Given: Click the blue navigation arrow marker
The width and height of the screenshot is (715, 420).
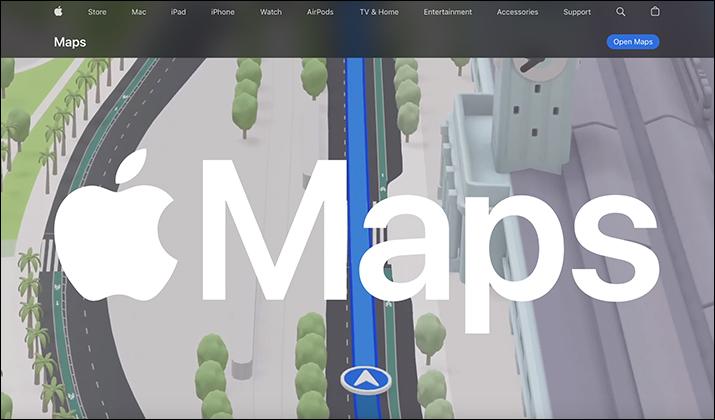Looking at the screenshot, I should click(x=366, y=379).
